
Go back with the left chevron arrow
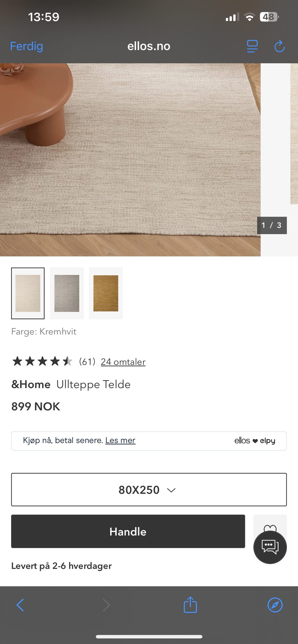coord(20,605)
